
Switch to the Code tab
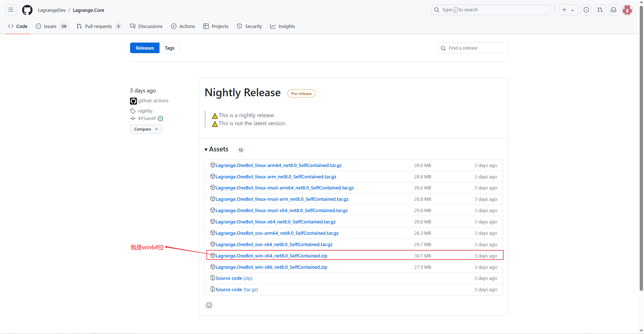pos(18,26)
